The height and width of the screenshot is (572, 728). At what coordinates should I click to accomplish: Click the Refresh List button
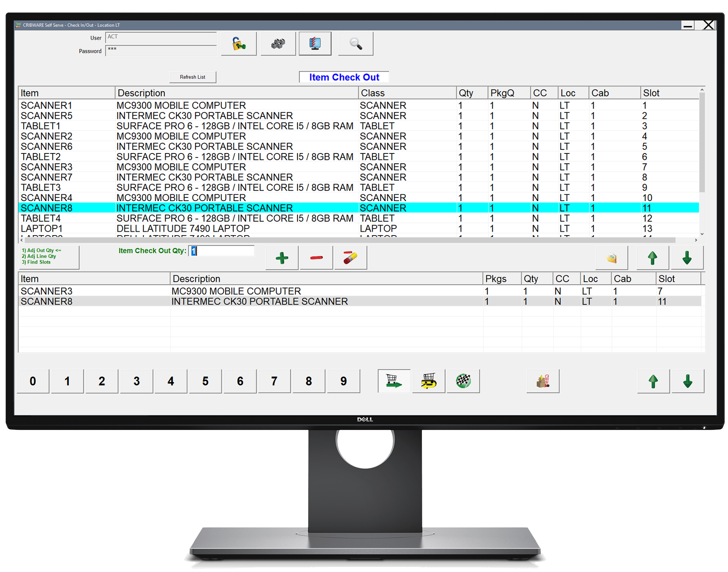(x=192, y=77)
